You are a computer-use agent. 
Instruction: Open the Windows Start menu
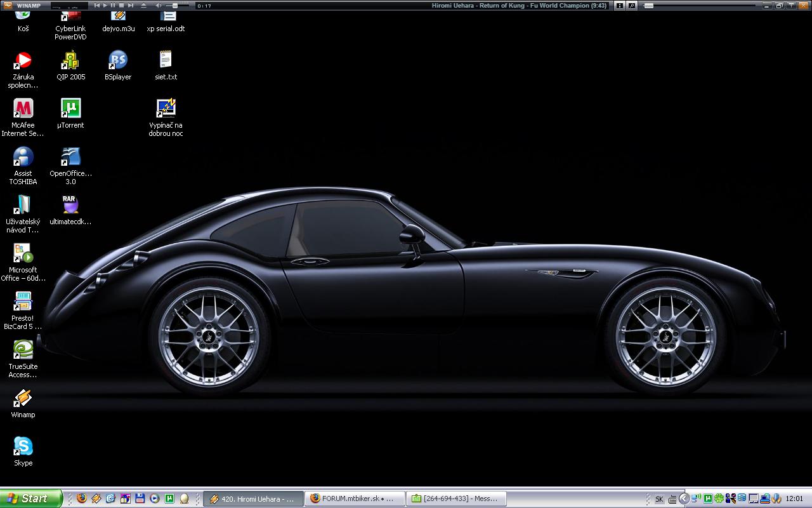click(31, 498)
